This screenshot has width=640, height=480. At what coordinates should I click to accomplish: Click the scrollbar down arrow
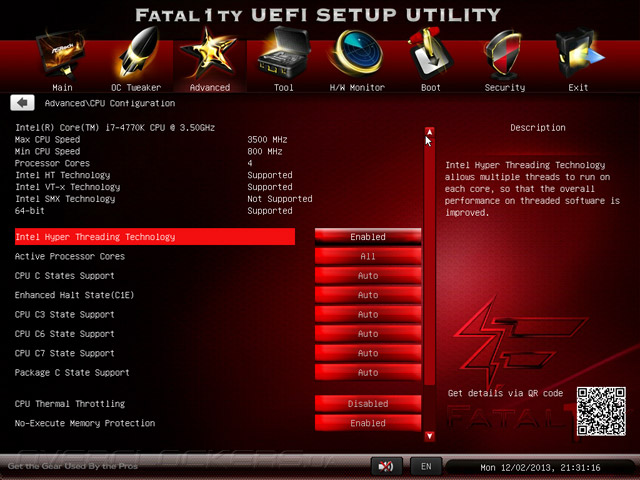click(429, 436)
